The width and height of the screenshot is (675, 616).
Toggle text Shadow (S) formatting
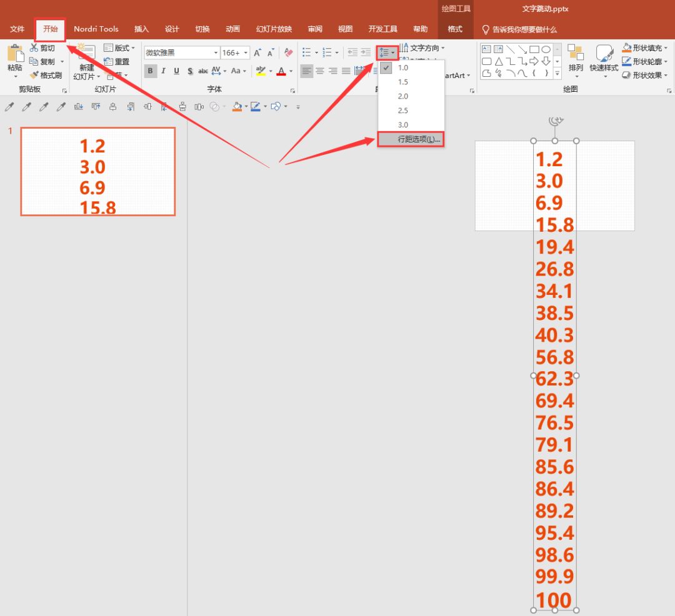tap(190, 71)
